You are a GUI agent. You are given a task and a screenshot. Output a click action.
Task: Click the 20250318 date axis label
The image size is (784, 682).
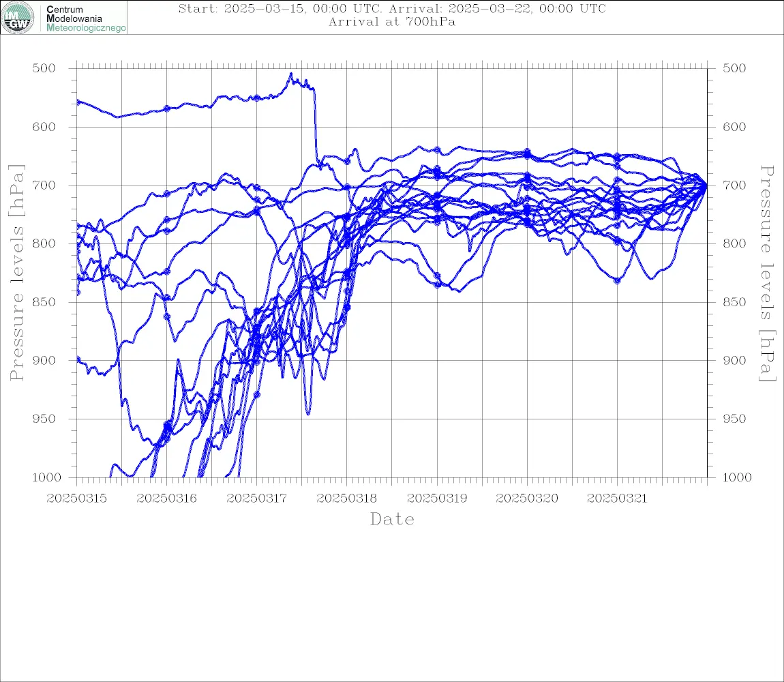(346, 499)
